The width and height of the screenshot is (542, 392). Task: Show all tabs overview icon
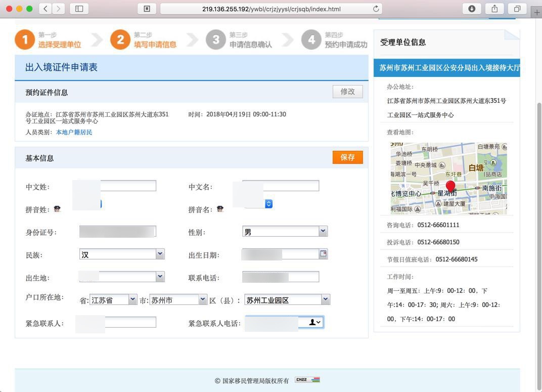click(x=517, y=9)
